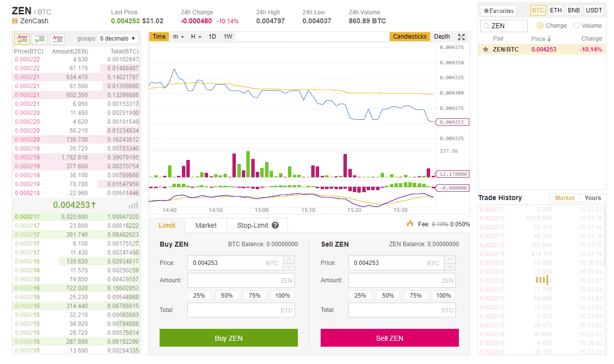Show Market trade history
This screenshot has width=614, height=364.
(x=564, y=198)
